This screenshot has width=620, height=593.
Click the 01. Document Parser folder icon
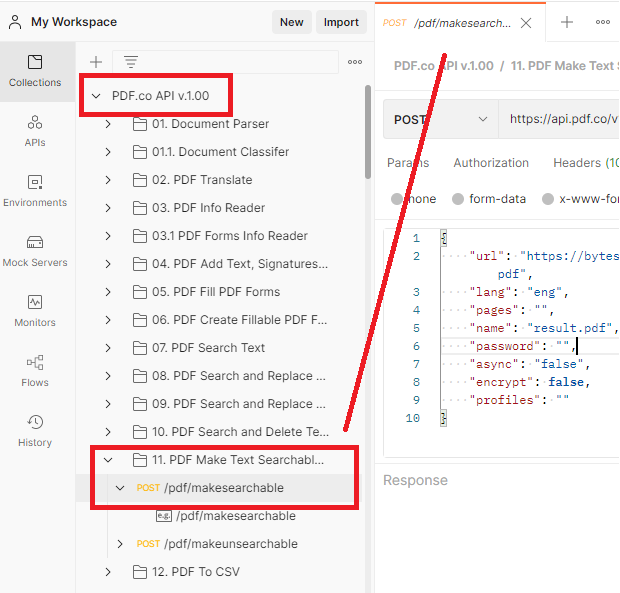140,124
